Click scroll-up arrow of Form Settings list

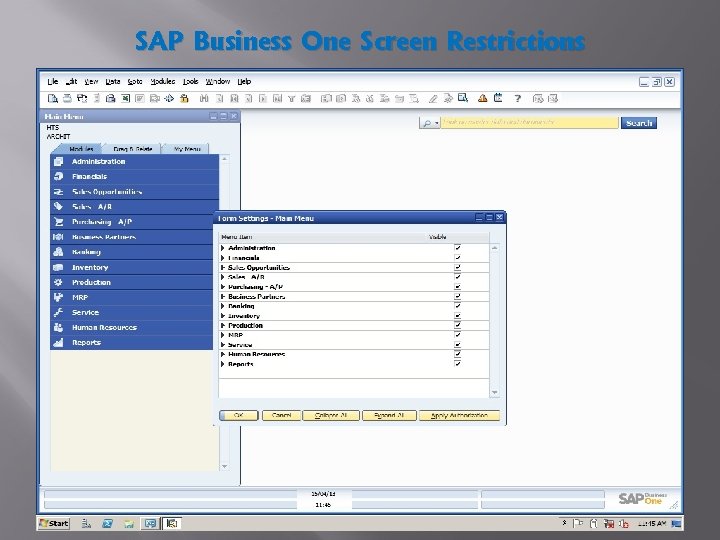pos(495,248)
